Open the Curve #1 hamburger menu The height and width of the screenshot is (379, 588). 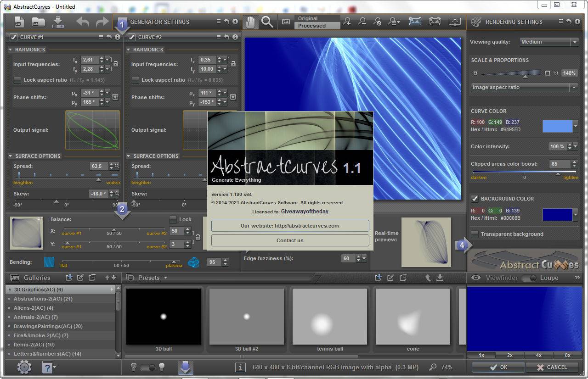[x=101, y=37]
